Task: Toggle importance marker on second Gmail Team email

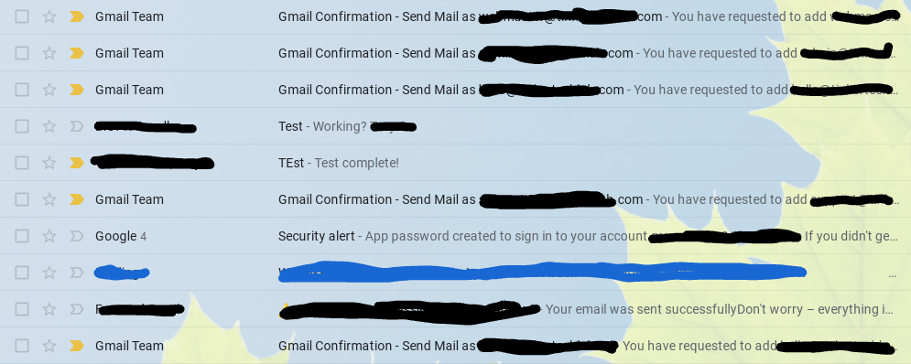Action: click(76, 53)
